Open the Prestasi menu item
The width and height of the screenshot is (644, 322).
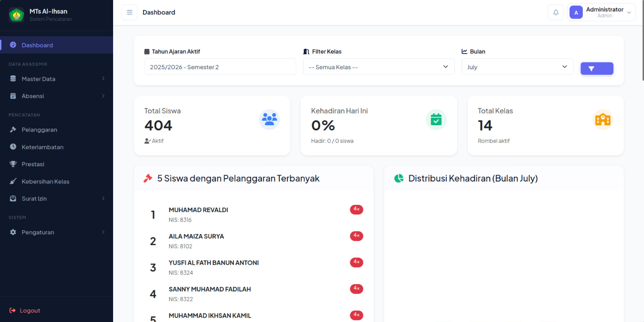(56, 164)
